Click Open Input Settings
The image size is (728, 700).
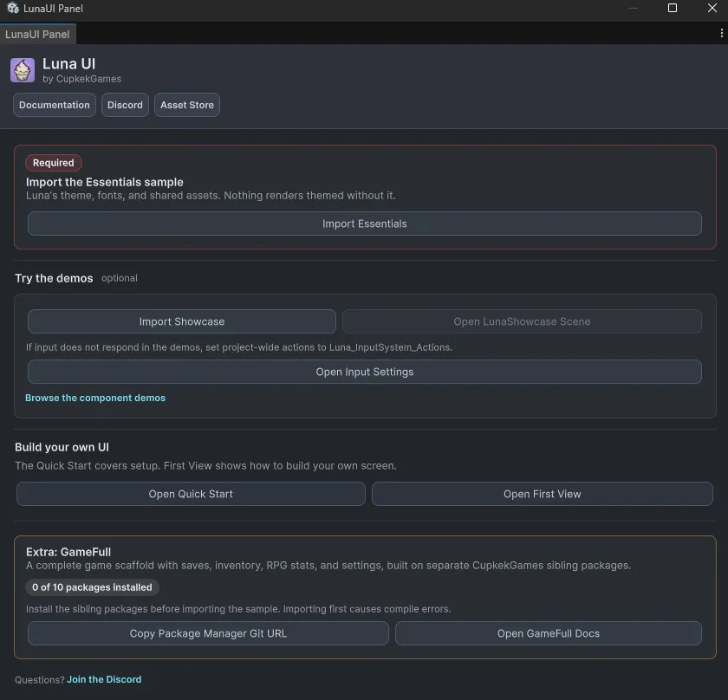click(x=365, y=372)
